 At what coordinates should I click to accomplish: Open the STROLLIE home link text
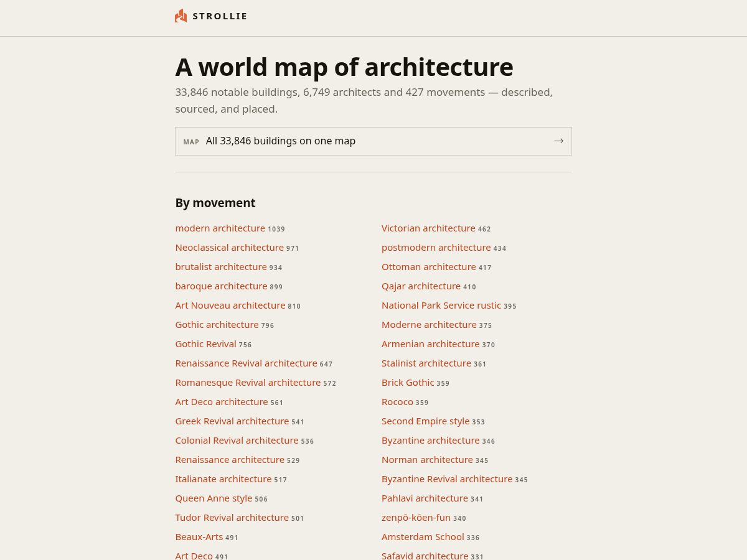220,16
